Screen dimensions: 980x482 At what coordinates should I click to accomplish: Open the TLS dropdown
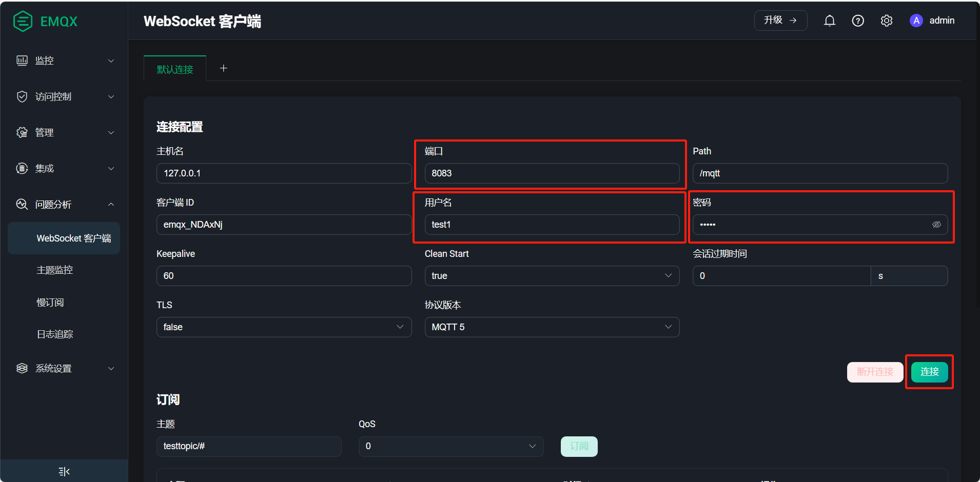tap(284, 327)
